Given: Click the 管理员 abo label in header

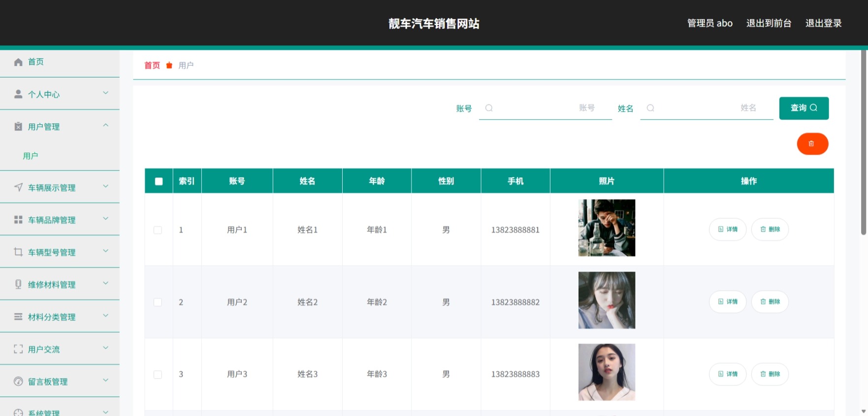Looking at the screenshot, I should click(x=709, y=23).
